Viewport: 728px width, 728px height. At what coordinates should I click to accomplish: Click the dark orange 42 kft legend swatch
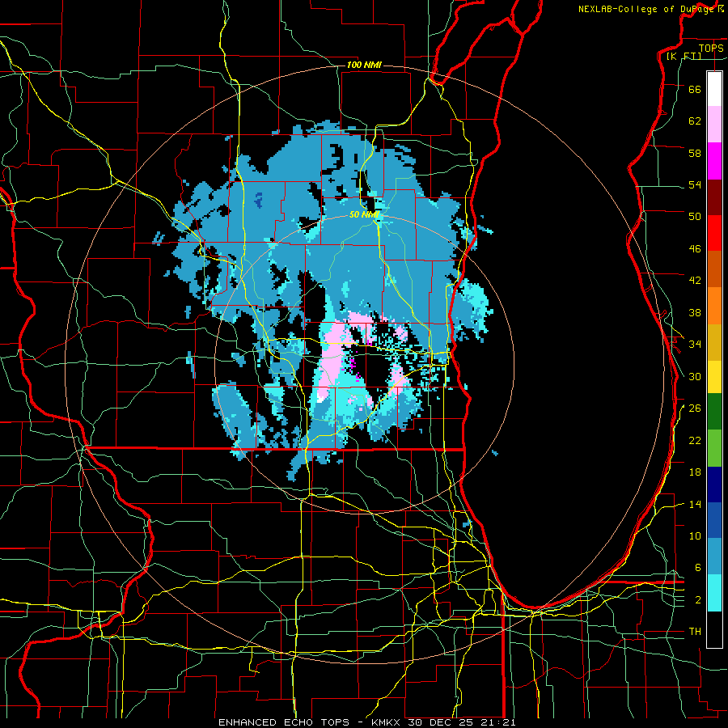pos(714,269)
